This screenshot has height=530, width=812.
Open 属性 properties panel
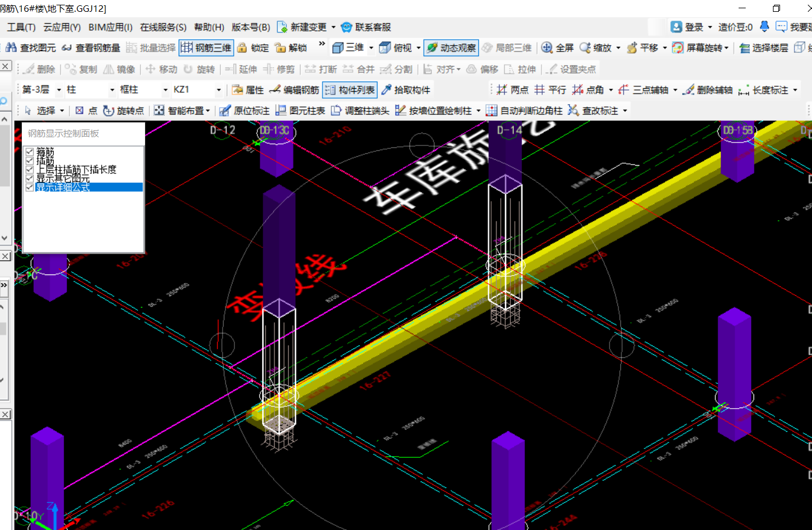(x=247, y=90)
